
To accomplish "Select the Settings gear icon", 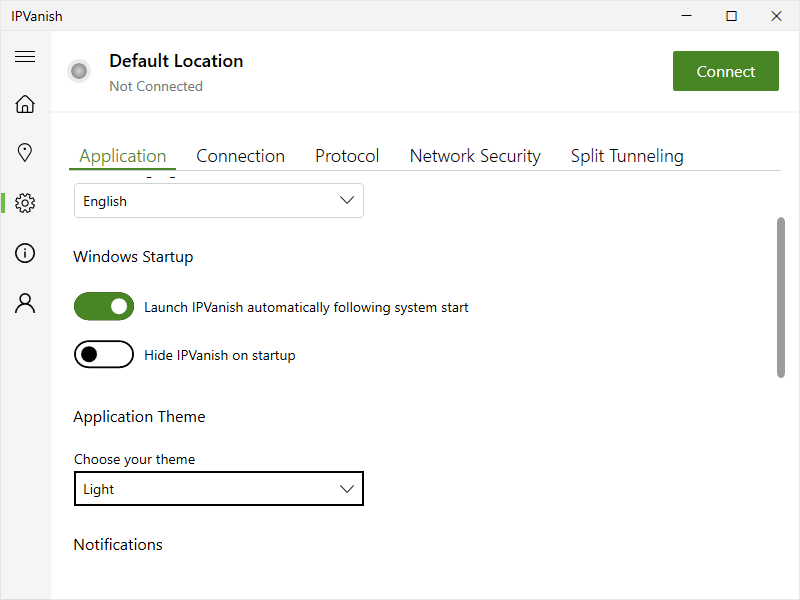I will tap(25, 203).
